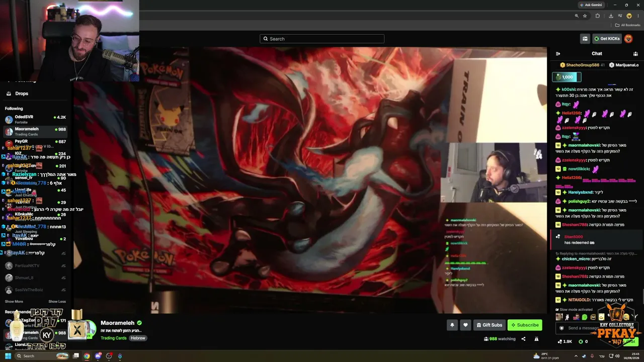Image resolution: width=644 pixels, height=362 pixels.
Task: Click the first face emote in quick emote bar
Action: click(x=559, y=317)
